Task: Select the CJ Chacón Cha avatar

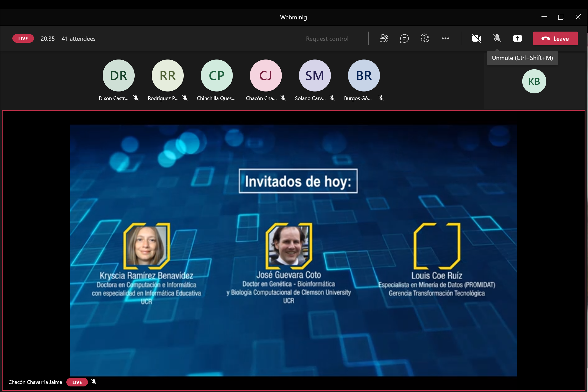Action: (266, 75)
